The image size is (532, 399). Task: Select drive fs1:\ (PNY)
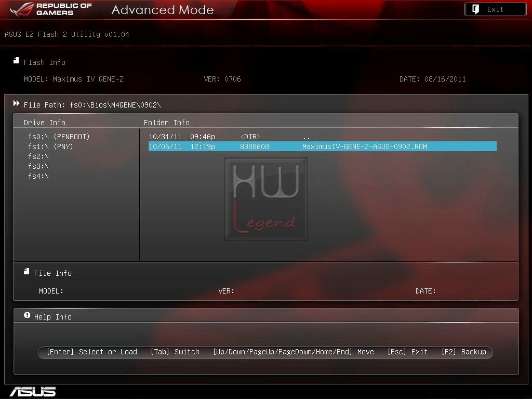tap(50, 147)
